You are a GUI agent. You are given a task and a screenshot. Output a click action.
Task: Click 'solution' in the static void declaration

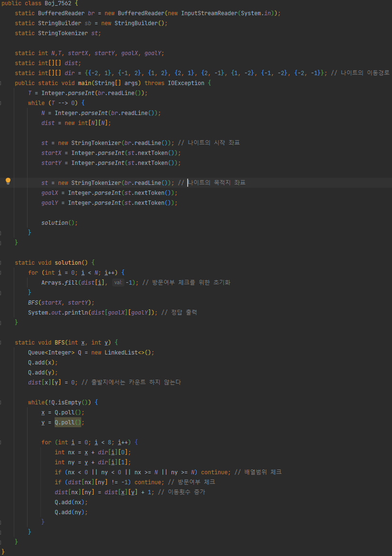click(x=67, y=263)
